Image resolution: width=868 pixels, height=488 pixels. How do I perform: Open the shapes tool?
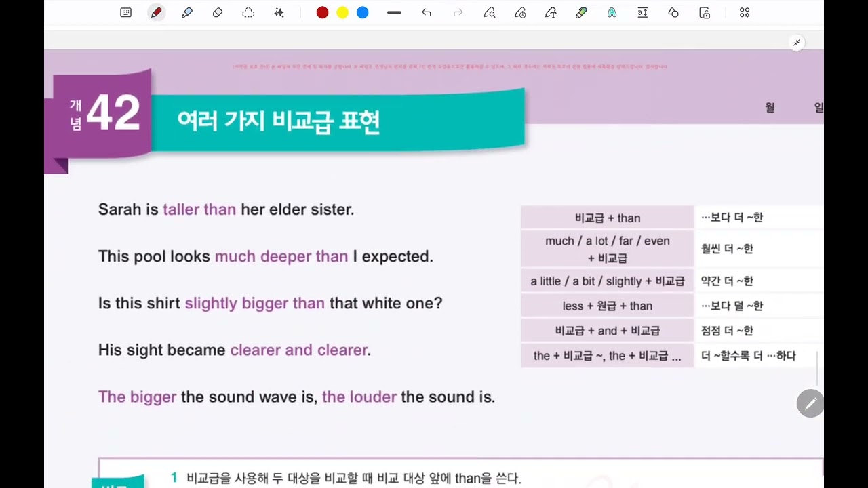click(x=673, y=12)
